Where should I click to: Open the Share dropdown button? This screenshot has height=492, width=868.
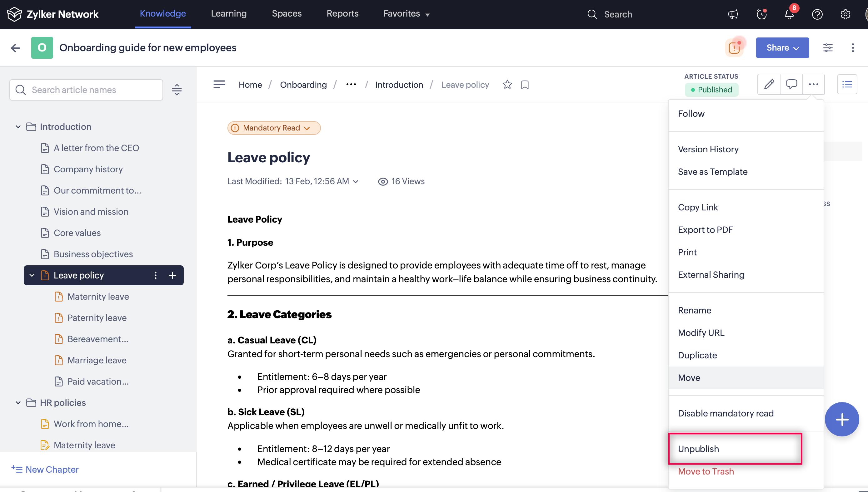[x=782, y=48]
